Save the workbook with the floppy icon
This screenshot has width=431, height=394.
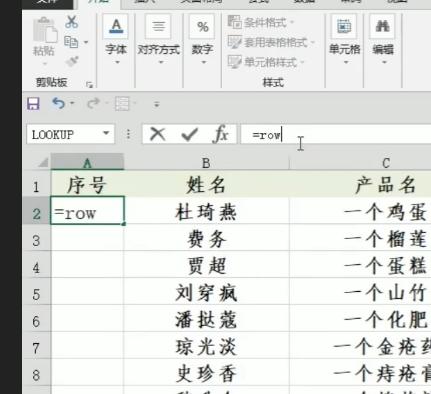coord(33,104)
